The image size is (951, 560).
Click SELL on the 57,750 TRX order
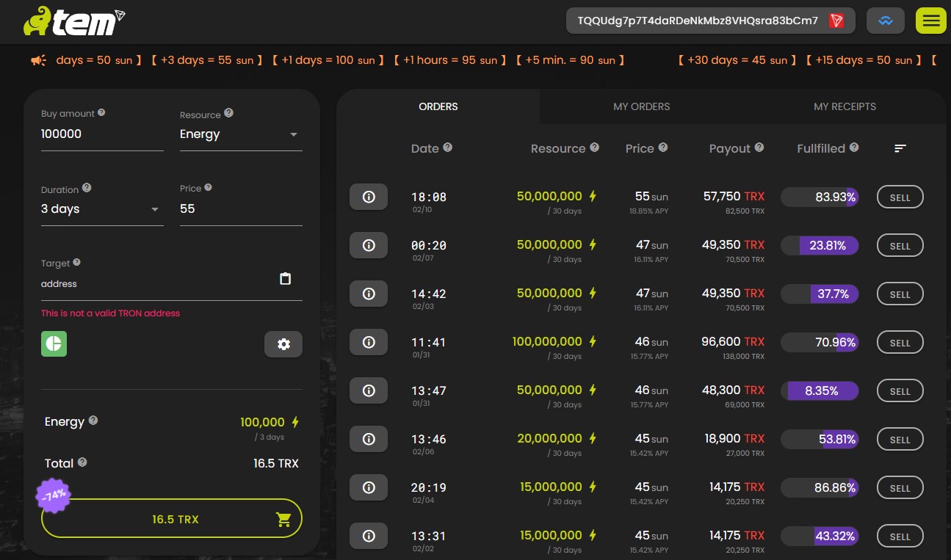(x=900, y=197)
